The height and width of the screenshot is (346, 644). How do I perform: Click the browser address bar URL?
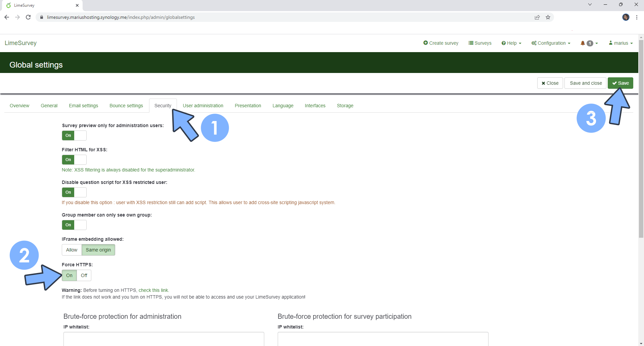point(121,17)
